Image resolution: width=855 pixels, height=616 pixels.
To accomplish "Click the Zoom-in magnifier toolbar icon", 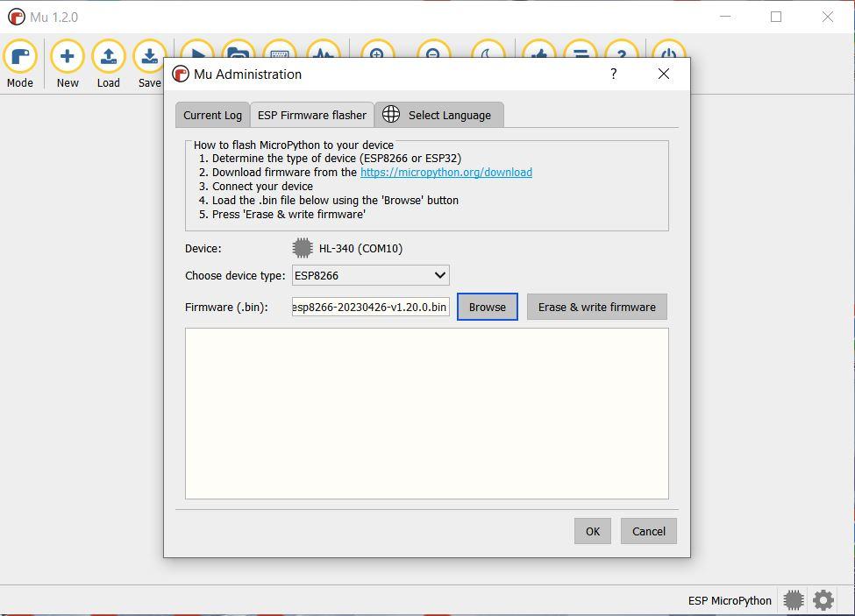I will (377, 48).
